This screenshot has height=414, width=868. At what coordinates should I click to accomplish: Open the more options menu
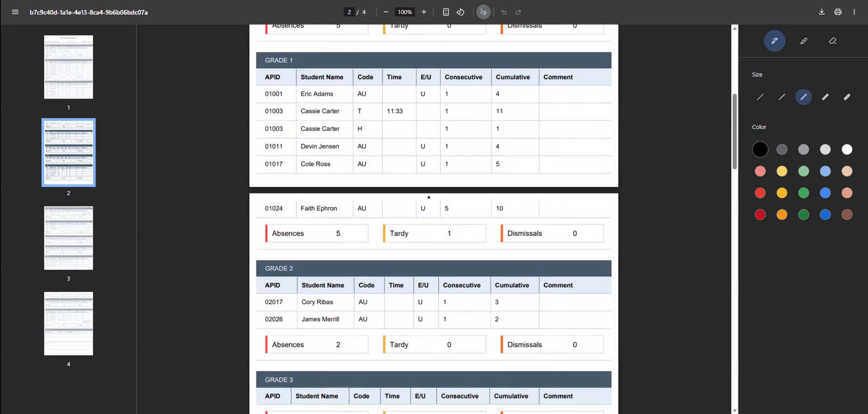[854, 12]
